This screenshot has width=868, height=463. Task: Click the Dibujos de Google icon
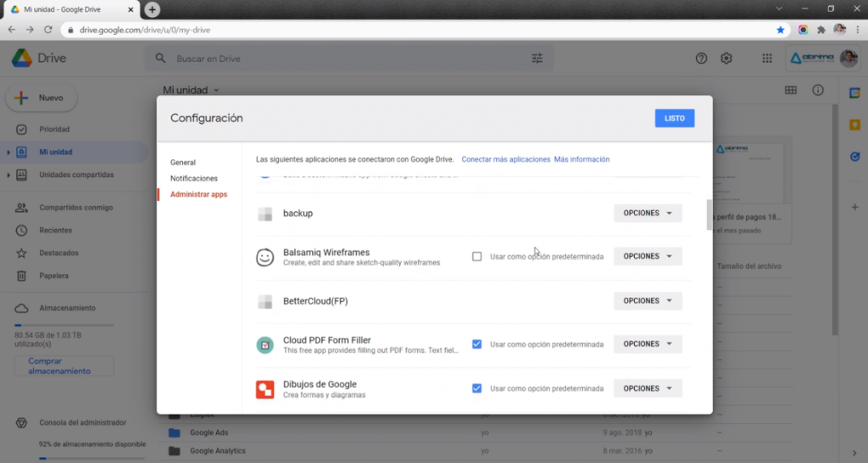(264, 389)
